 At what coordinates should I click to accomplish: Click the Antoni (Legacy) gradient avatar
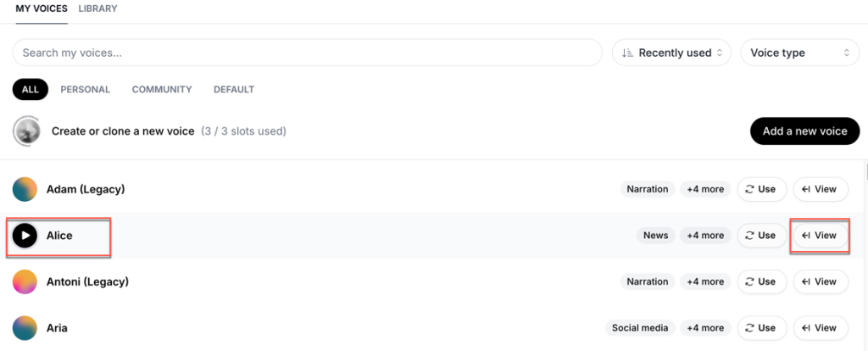click(25, 281)
